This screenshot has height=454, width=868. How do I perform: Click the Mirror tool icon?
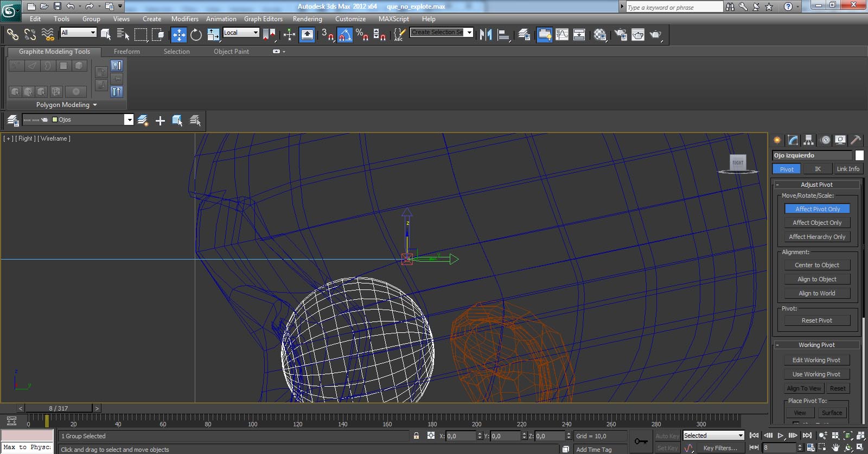[486, 35]
